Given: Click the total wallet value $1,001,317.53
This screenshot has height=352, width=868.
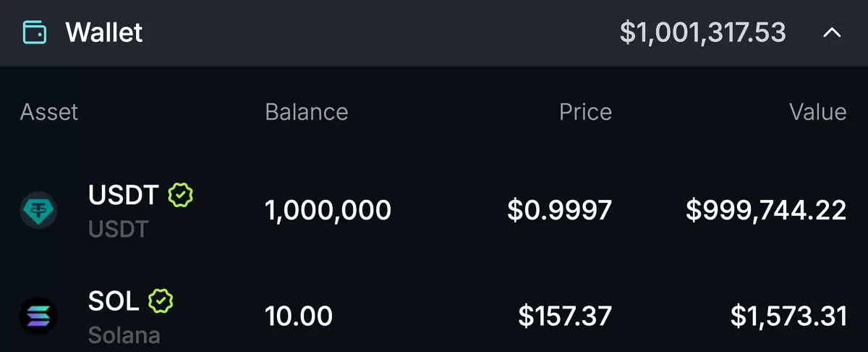Looking at the screenshot, I should point(703,33).
